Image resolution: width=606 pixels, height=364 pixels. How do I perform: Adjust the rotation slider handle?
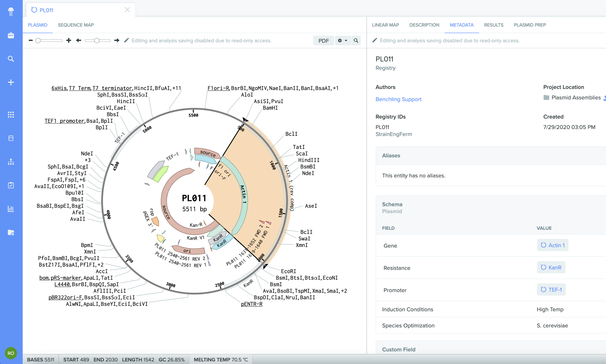click(x=97, y=40)
